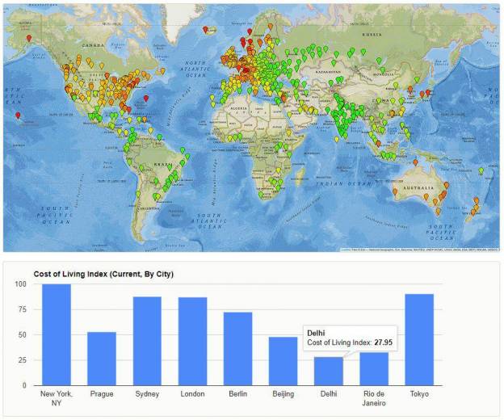This screenshot has height=420, width=504.
Task: Click the Berlin bar in chart
Action: click(237, 348)
